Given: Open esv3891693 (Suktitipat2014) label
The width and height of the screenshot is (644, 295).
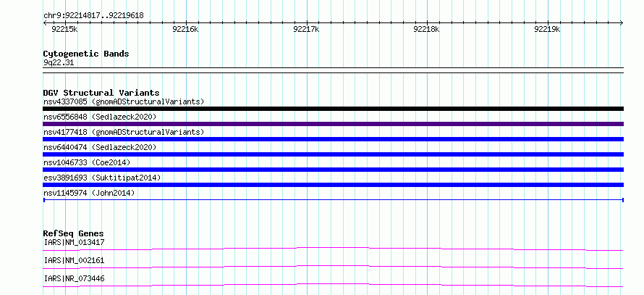Looking at the screenshot, I should tap(102, 178).
